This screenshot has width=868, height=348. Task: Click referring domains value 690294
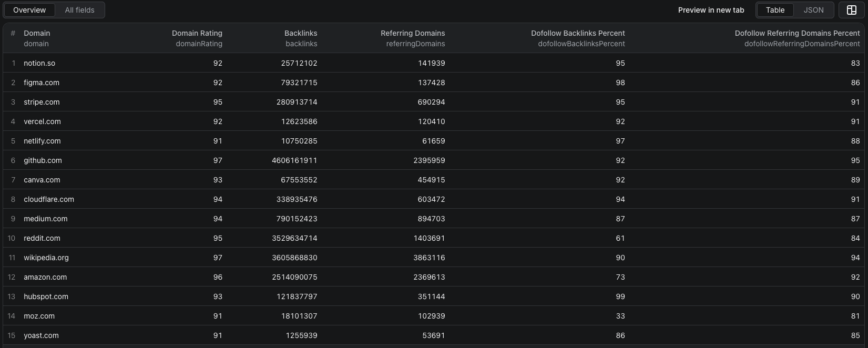tap(432, 102)
